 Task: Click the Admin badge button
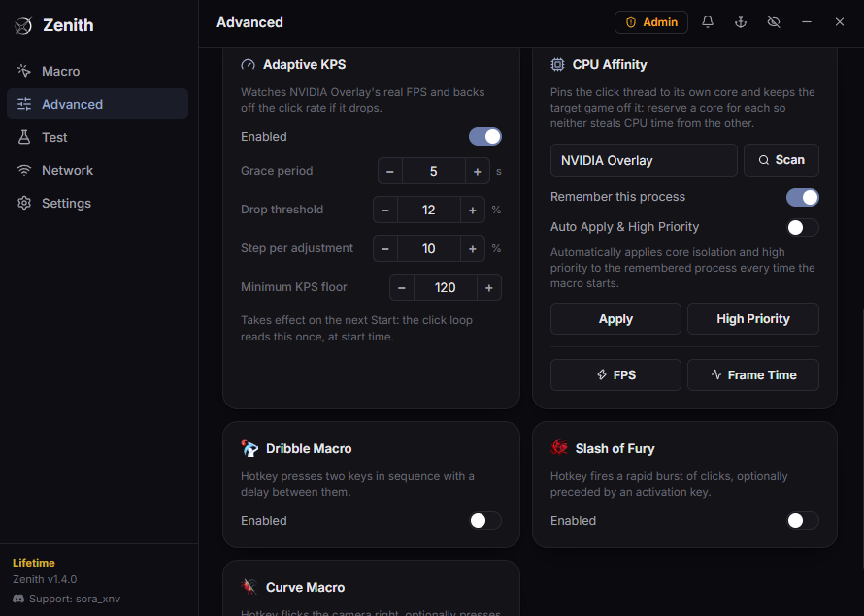pos(651,22)
